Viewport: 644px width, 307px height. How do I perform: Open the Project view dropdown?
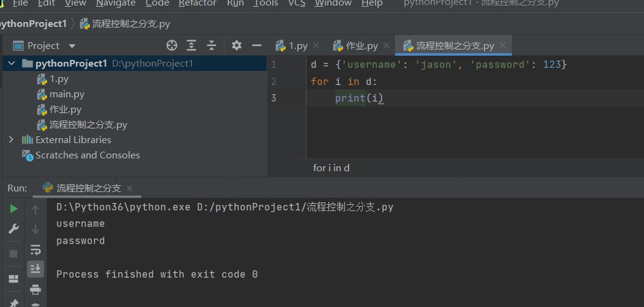[x=72, y=46]
